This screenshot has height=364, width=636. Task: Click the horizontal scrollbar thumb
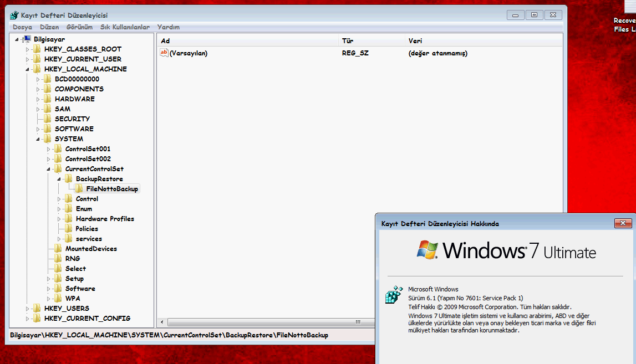271,322
